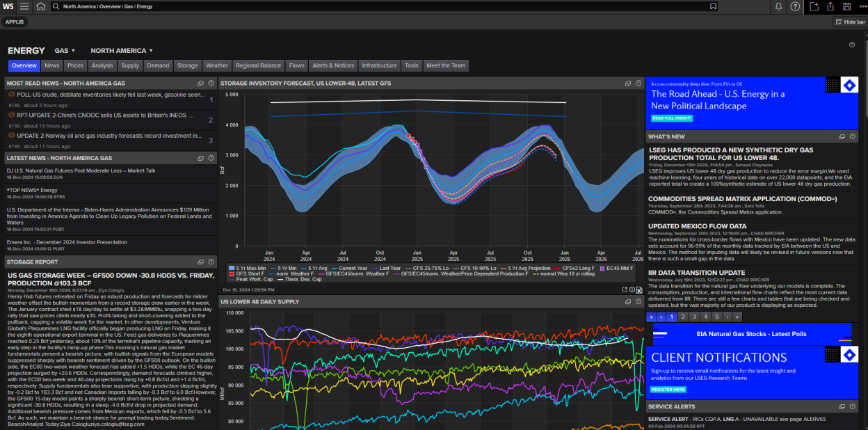The height and width of the screenshot is (430, 868).
Task: Click the Help question-mark icon
Action: 795,6
